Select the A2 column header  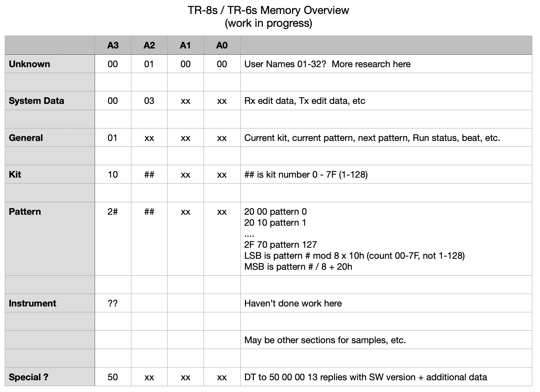pyautogui.click(x=149, y=45)
